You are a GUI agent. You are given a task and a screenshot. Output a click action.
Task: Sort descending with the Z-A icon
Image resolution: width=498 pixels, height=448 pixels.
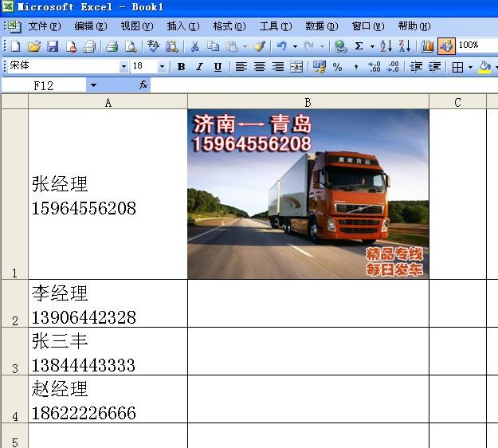point(405,47)
